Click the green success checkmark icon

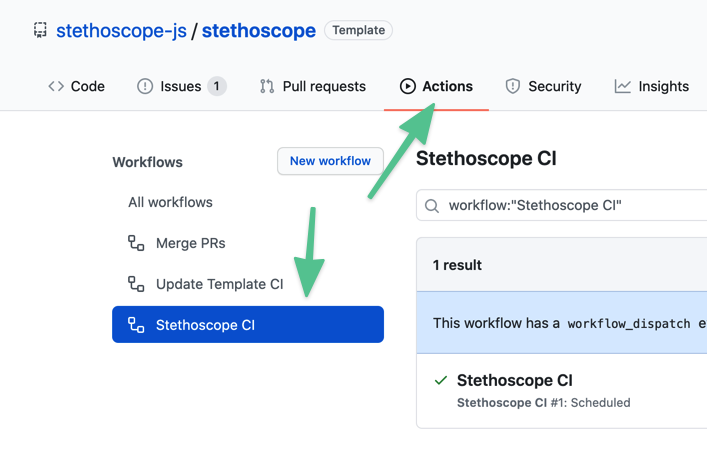pos(440,381)
